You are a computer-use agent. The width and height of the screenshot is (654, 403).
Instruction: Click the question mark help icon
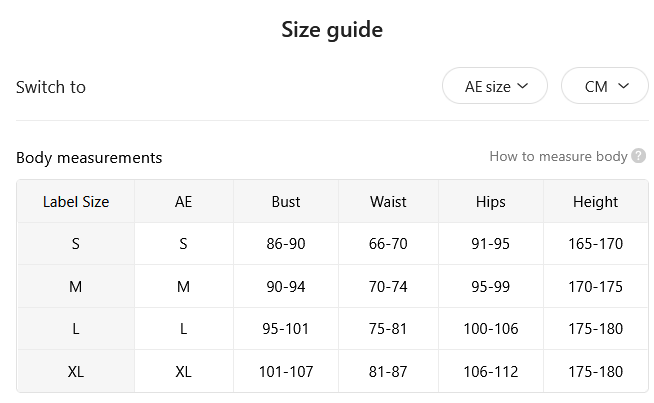pyautogui.click(x=639, y=156)
